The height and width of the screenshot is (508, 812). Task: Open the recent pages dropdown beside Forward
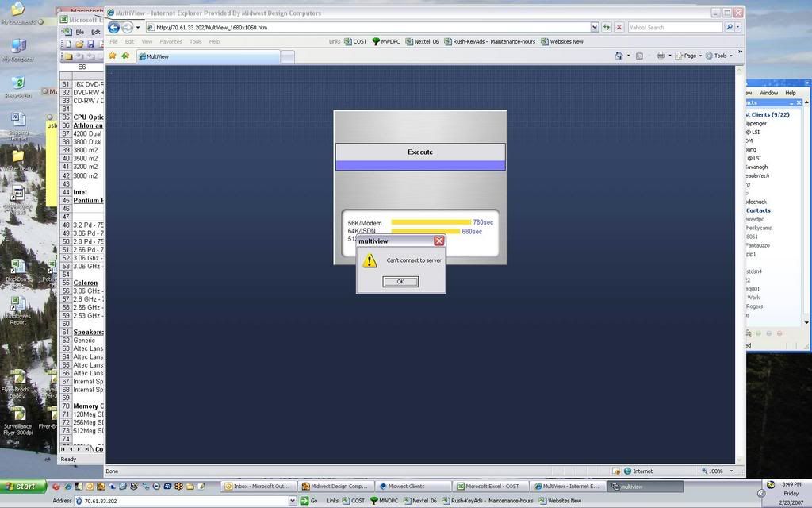point(138,28)
